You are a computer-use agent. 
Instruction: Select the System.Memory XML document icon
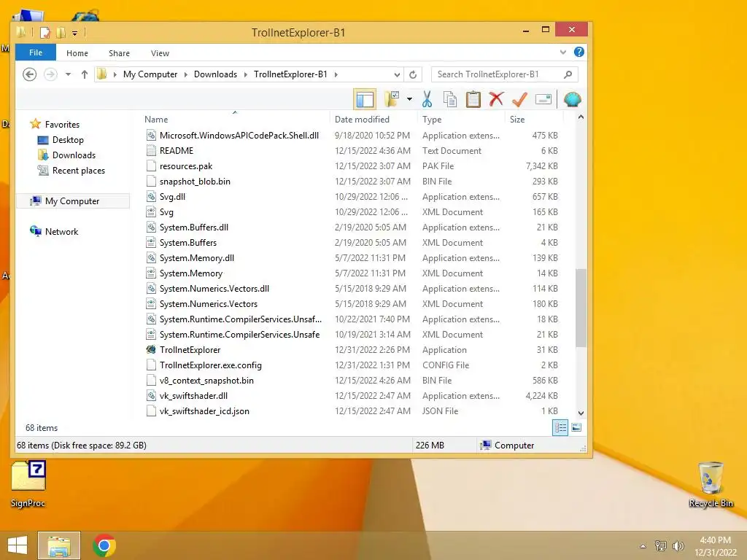(151, 273)
